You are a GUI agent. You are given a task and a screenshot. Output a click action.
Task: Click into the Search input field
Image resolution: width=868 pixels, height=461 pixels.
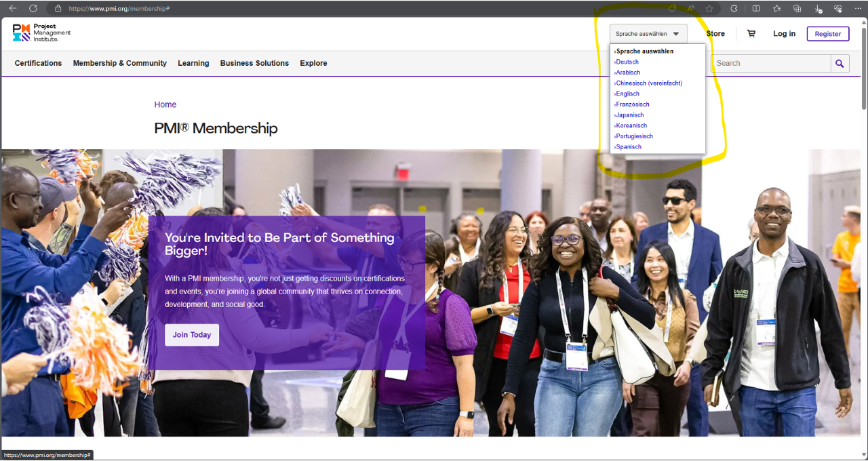click(770, 63)
